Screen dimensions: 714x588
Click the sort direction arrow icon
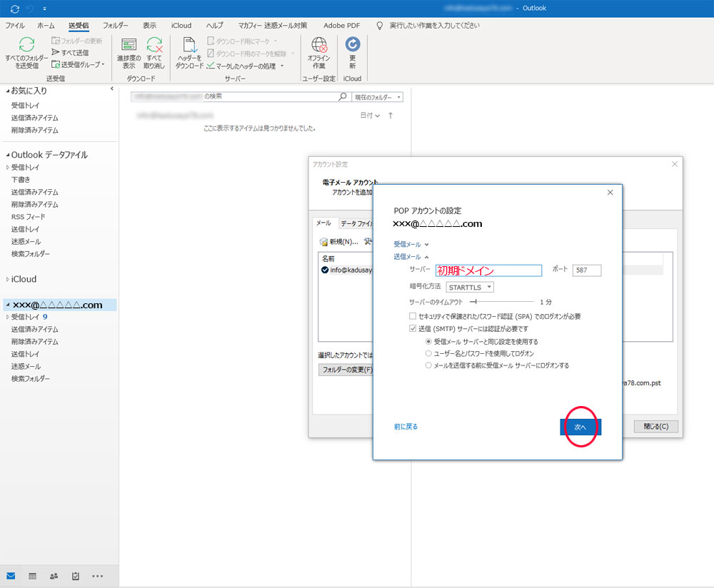click(x=391, y=116)
